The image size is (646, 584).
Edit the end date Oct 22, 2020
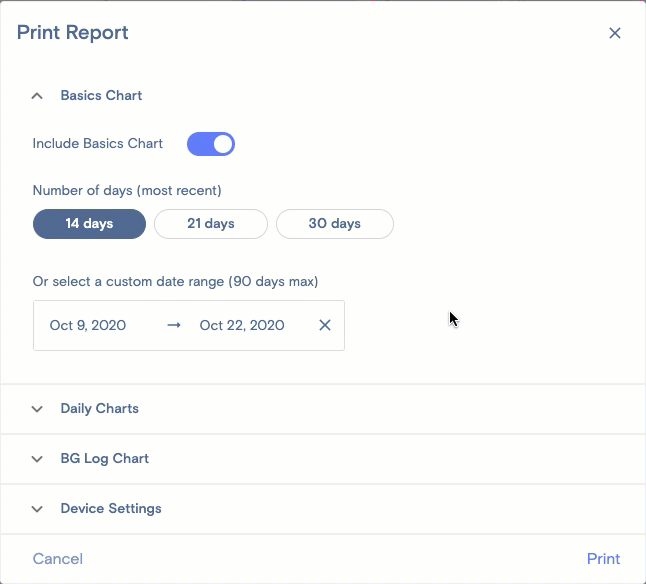pyautogui.click(x=242, y=325)
